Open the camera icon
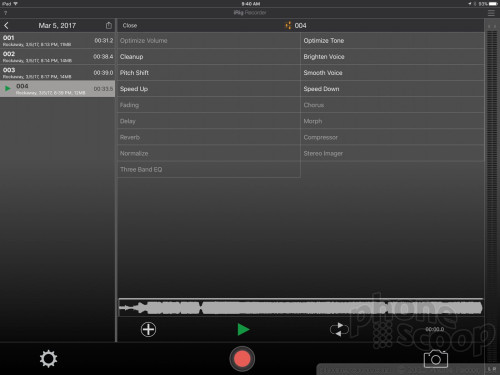This screenshot has width=500, height=375. click(436, 359)
